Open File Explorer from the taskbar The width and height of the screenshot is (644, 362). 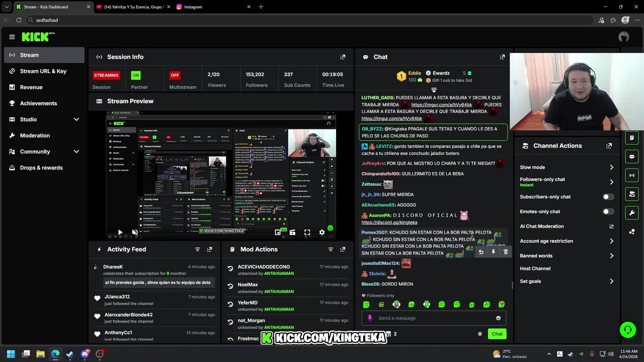point(41,354)
